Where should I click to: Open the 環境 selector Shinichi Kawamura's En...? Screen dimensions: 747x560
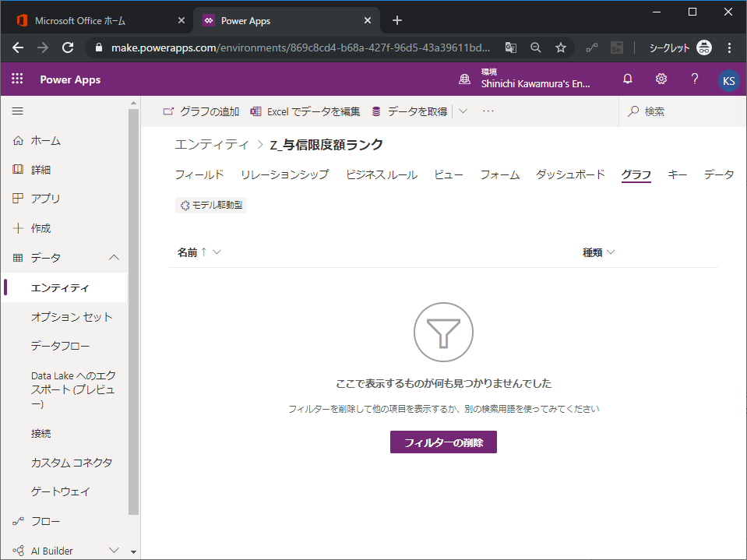[x=535, y=79]
